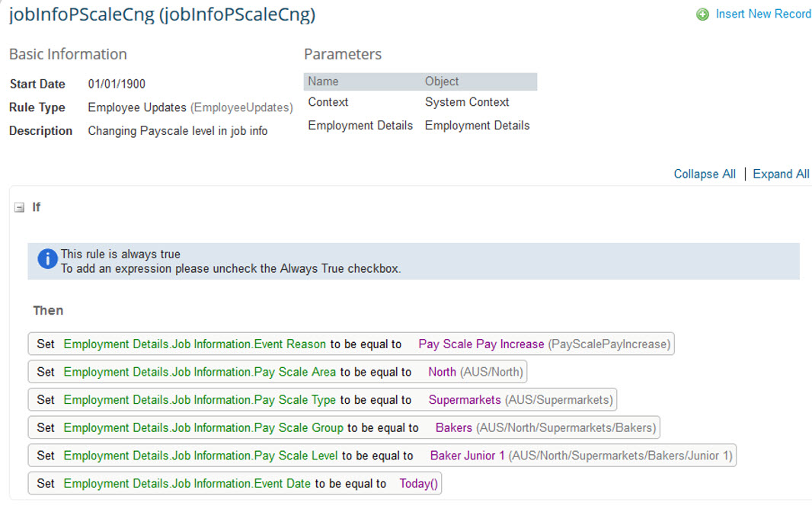Click the If label

pyautogui.click(x=37, y=207)
